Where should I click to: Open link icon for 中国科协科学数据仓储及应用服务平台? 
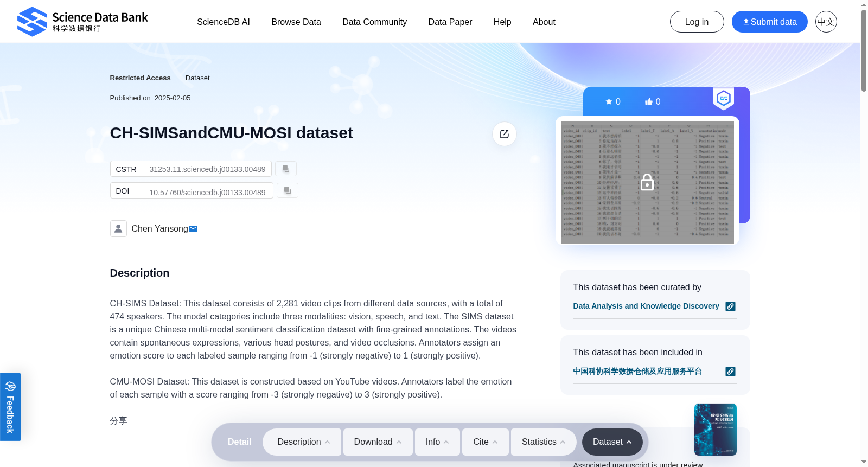[731, 372]
